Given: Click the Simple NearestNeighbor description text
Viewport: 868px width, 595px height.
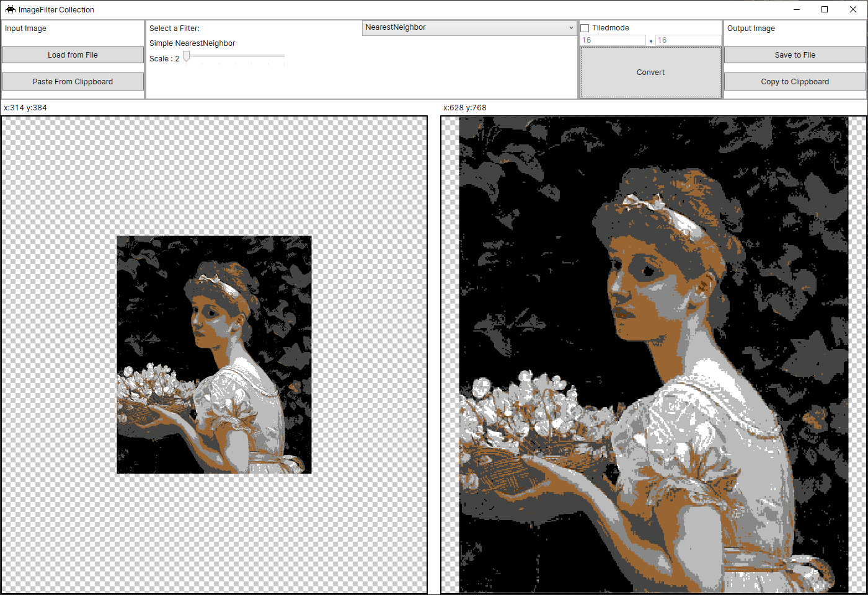Looking at the screenshot, I should [x=192, y=43].
